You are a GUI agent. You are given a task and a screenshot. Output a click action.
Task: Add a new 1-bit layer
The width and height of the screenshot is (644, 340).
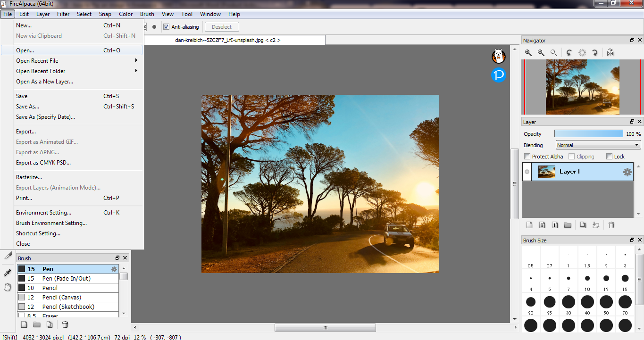click(555, 225)
